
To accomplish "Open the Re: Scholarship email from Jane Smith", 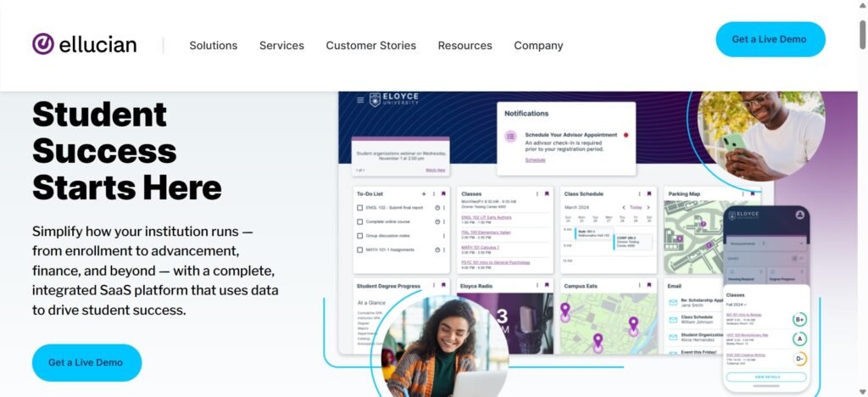I will tap(698, 302).
